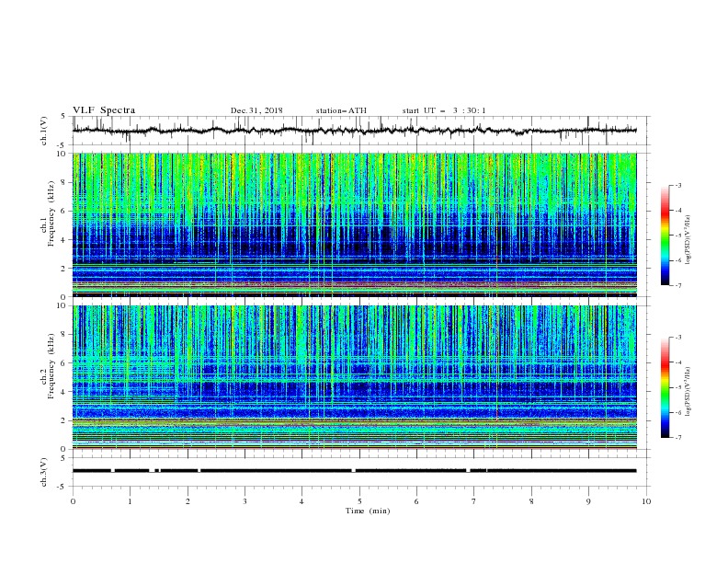Click the time axis tick label '10'
728x563 pixels.
coord(646,501)
